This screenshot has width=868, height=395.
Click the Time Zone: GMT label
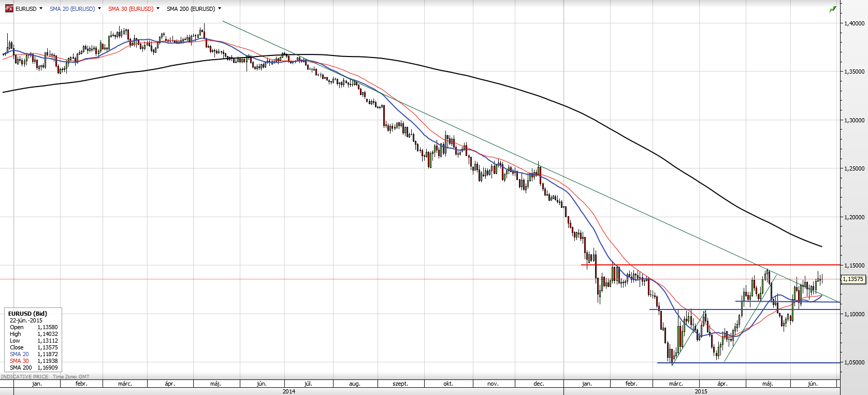(71, 377)
